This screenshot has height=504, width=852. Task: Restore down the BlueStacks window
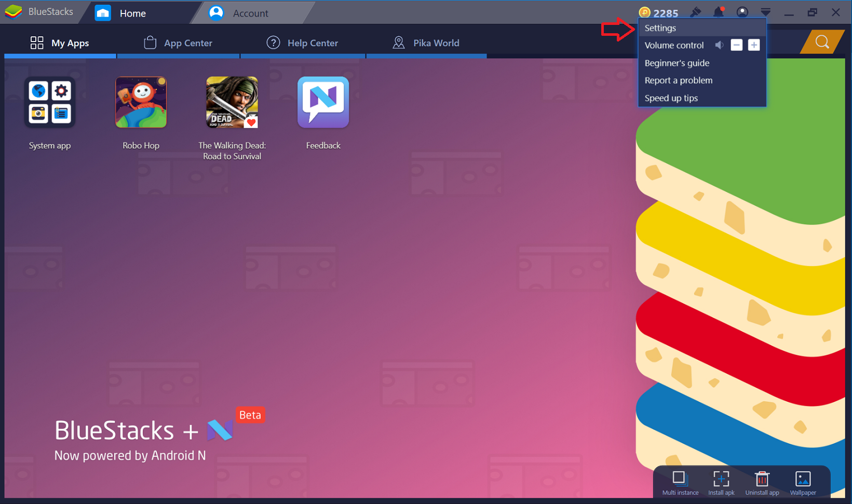pos(813,12)
